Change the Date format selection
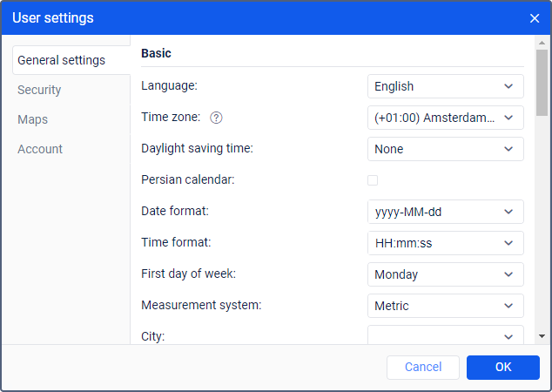This screenshot has width=552, height=392. coord(445,212)
